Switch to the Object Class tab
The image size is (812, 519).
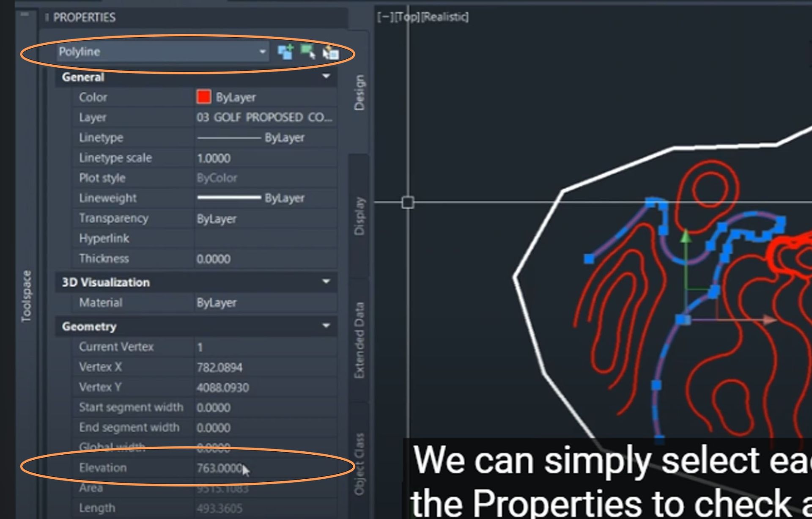[x=359, y=464]
